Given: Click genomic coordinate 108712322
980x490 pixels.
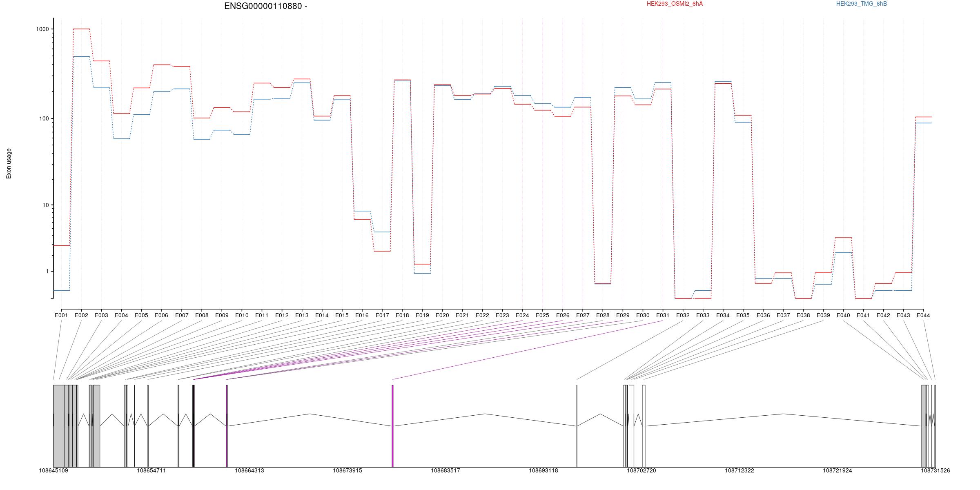Looking at the screenshot, I should click(739, 470).
